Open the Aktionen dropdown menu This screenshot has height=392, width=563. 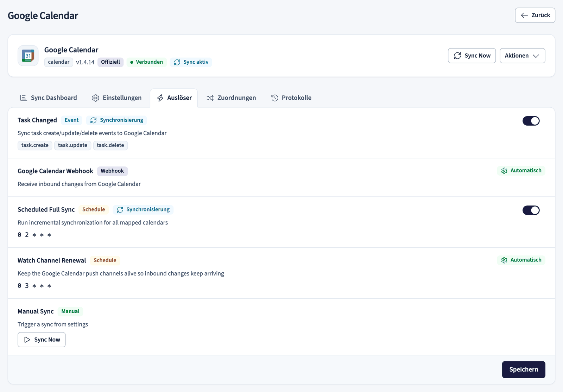tap(523, 56)
